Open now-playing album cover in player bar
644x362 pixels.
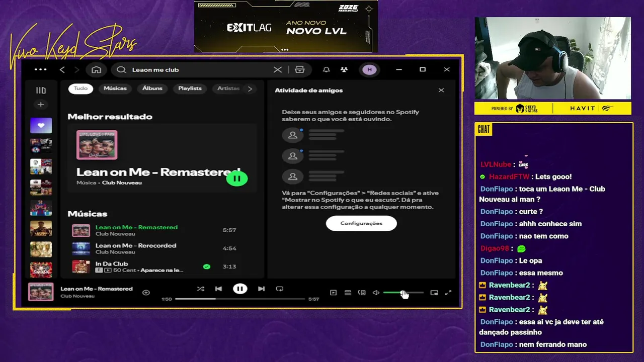pos(41,292)
